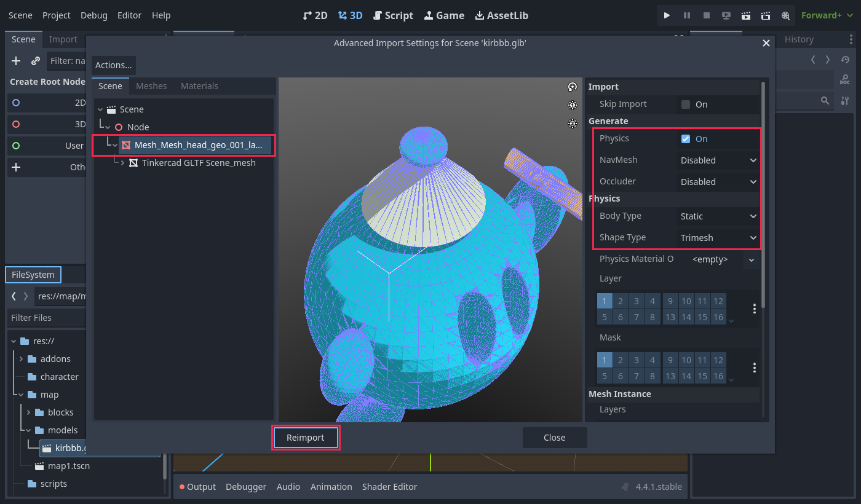Click the Close button in import dialog
Viewport: 861px width, 504px height.
pos(555,438)
